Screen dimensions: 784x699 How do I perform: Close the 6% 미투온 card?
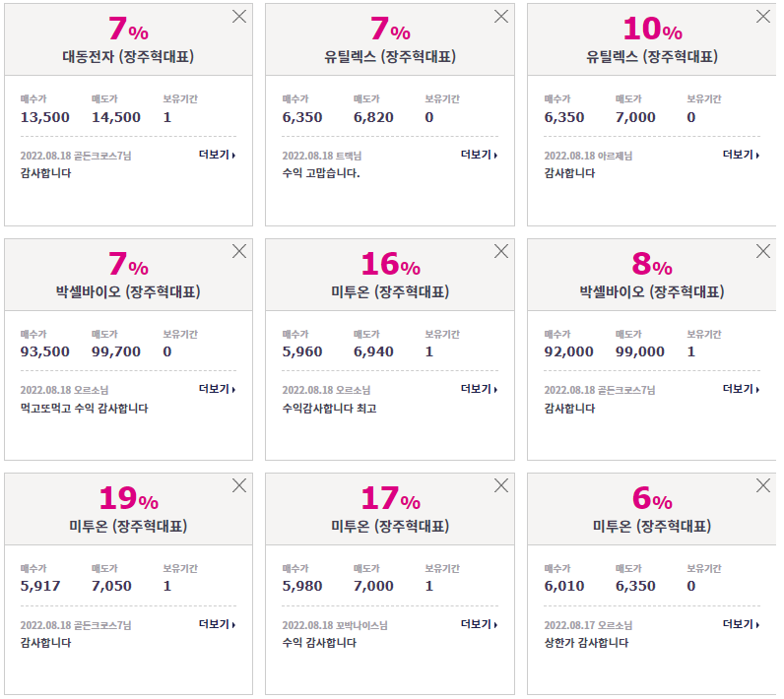[x=763, y=485]
